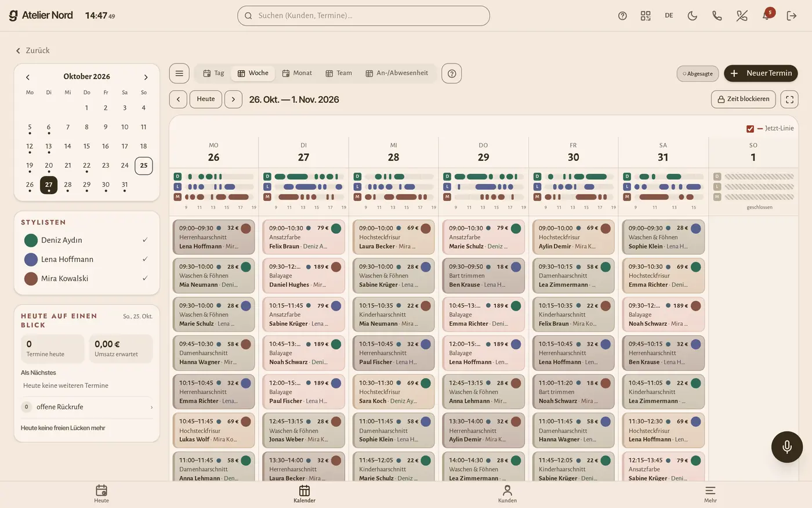This screenshot has width=812, height=508.
Task: Click the logout icon in header
Action: point(792,16)
